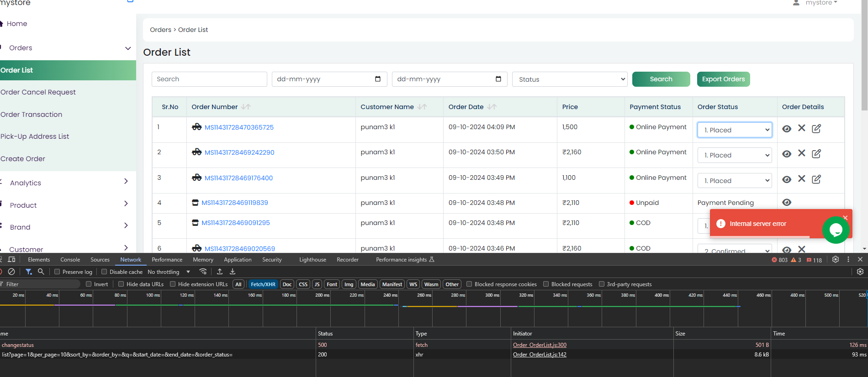View details of order MS11431728470365725

click(x=787, y=129)
